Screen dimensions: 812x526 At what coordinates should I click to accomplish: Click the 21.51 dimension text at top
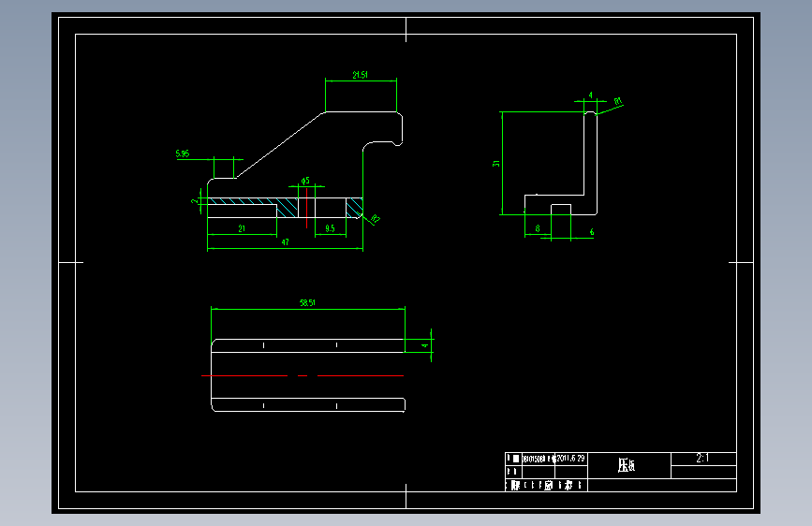[x=360, y=75]
